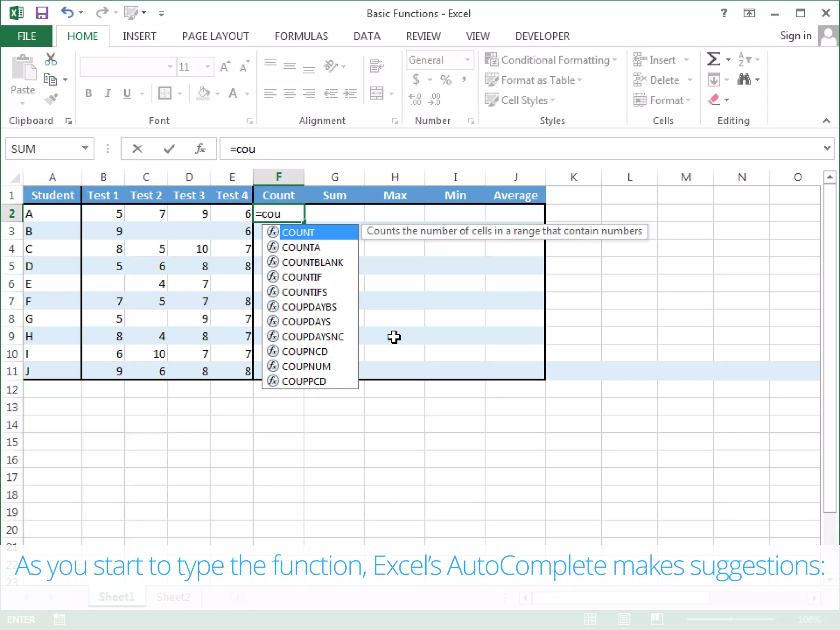Viewport: 840px width, 630px height.
Task: Click the Cancel X in formula bar
Action: (x=137, y=148)
